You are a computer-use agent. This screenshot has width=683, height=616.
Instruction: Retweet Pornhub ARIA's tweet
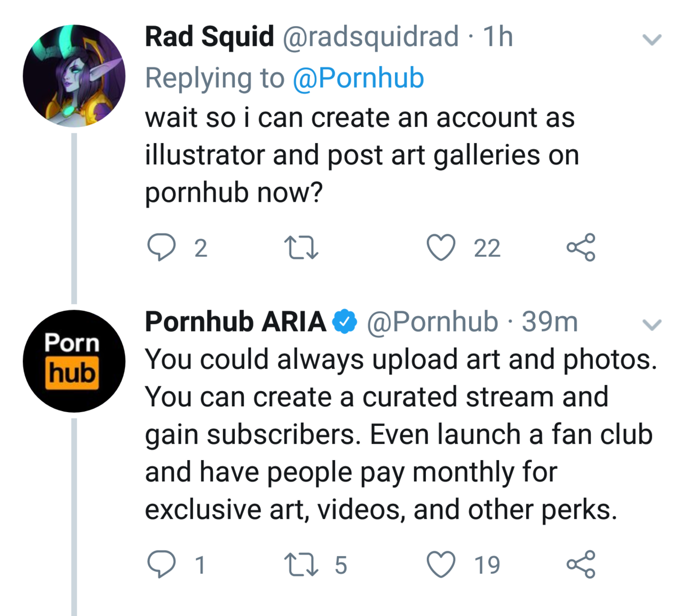[x=301, y=564]
